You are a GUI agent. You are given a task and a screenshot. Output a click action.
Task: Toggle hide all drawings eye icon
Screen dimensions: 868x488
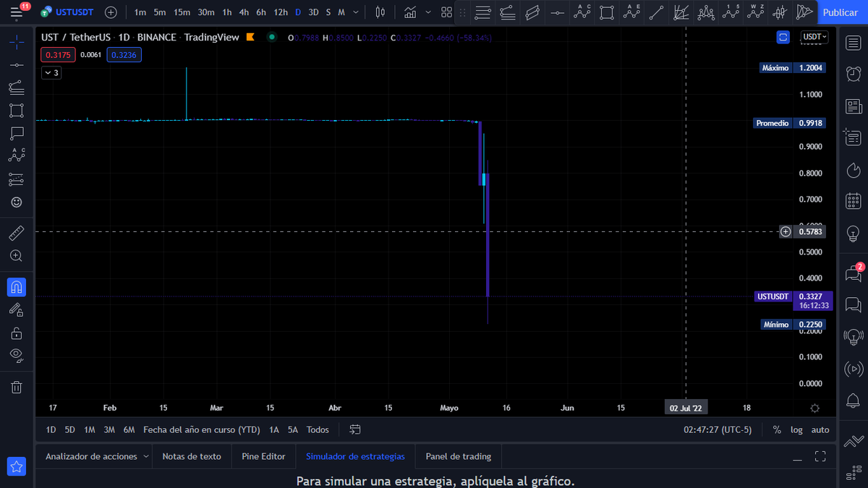tap(16, 354)
